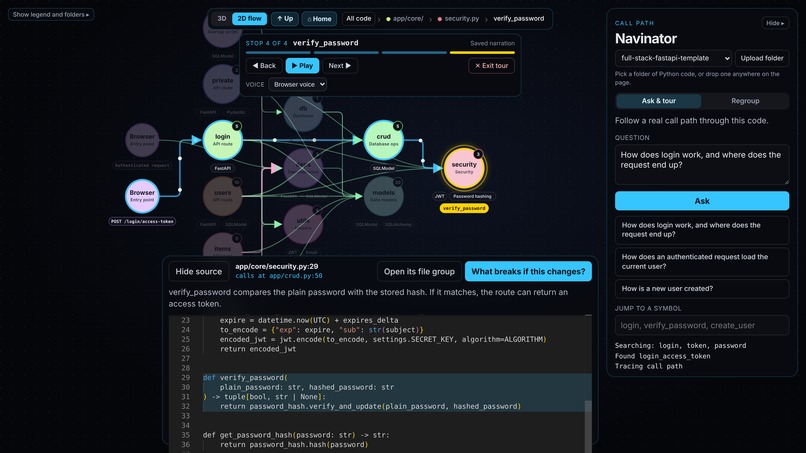Image resolution: width=806 pixels, height=453 pixels.
Task: Select the crud Database ops node
Action: 383,140
